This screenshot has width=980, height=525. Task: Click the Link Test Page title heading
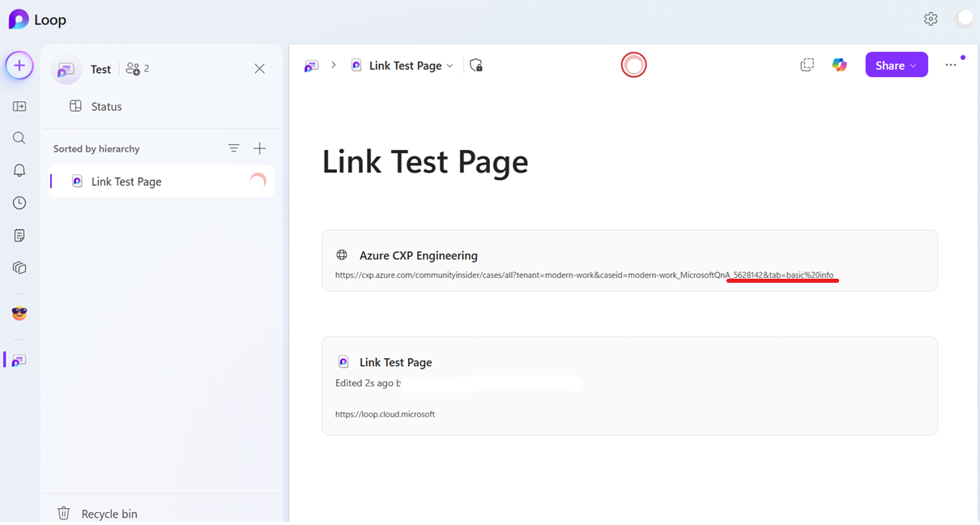425,162
